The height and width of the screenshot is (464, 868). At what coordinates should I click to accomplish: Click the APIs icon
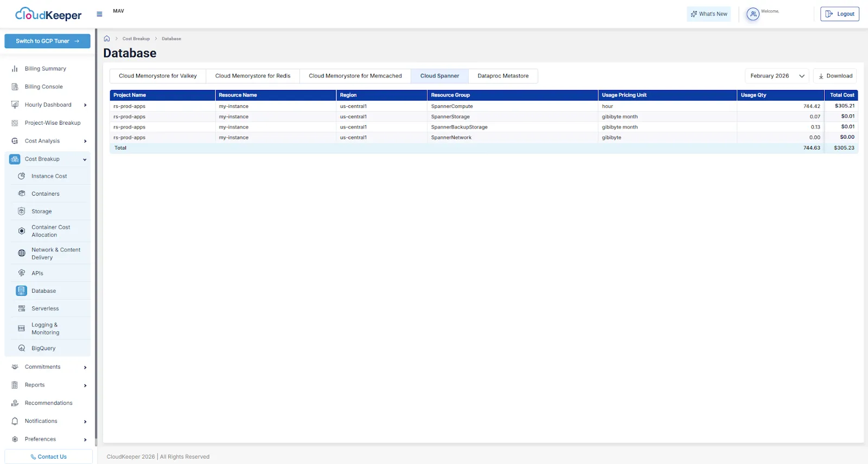coord(22,273)
